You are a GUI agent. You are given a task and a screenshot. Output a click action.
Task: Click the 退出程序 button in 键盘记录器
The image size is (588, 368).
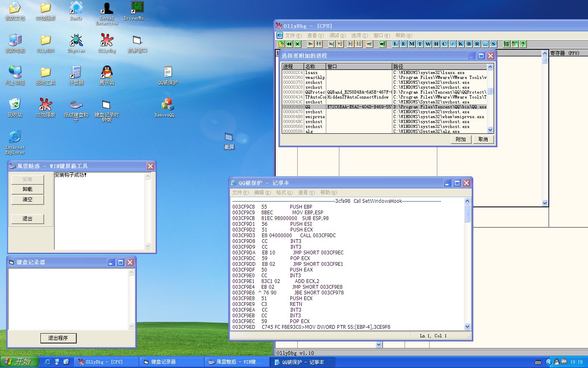pyautogui.click(x=58, y=338)
